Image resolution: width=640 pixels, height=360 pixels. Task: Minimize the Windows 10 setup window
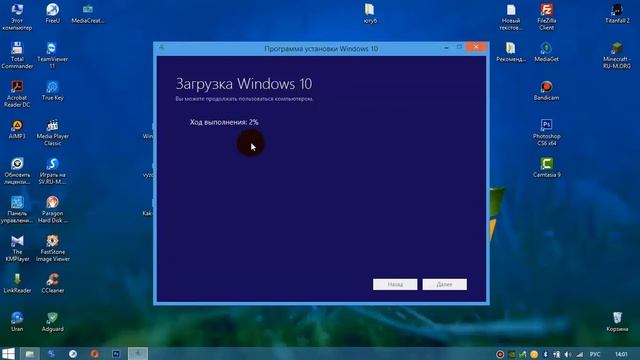click(446, 47)
